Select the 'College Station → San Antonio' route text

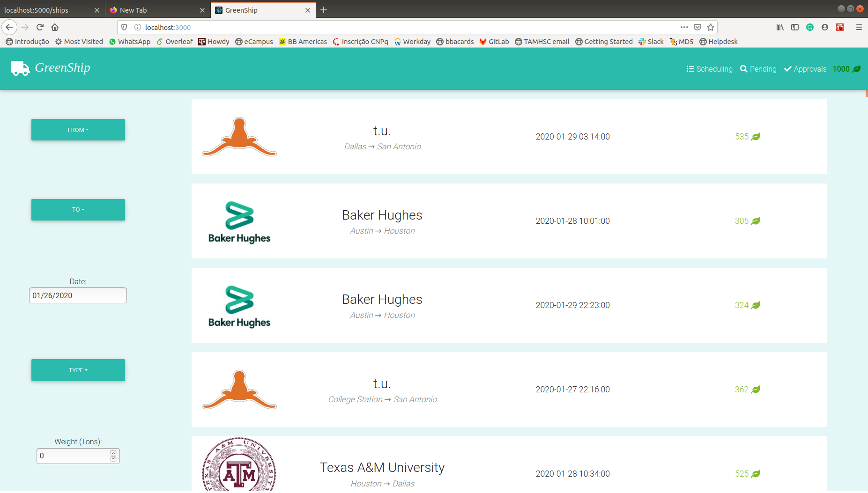[x=382, y=399]
